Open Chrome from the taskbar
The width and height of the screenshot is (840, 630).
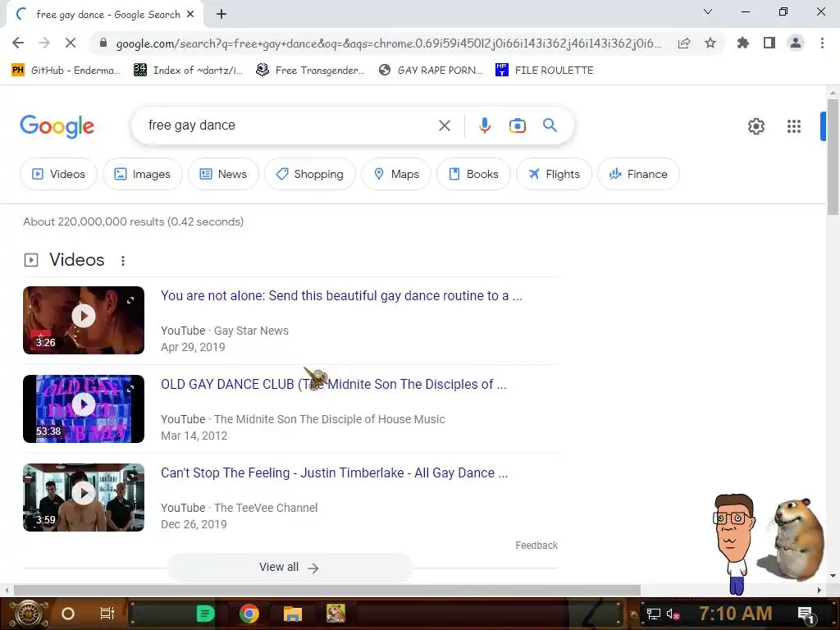pos(249,614)
